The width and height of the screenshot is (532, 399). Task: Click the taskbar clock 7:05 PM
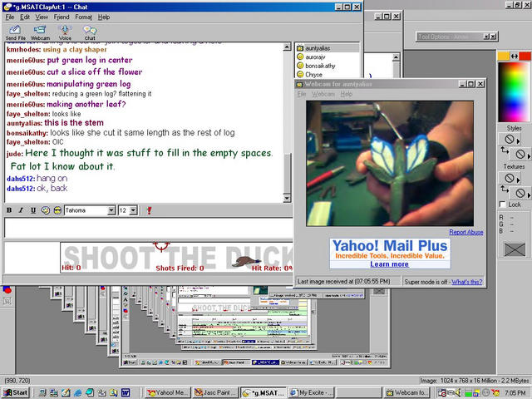[515, 392]
